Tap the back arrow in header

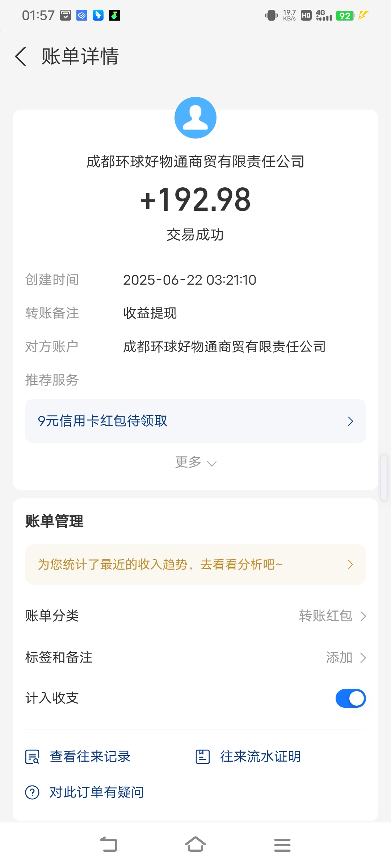pyautogui.click(x=21, y=57)
